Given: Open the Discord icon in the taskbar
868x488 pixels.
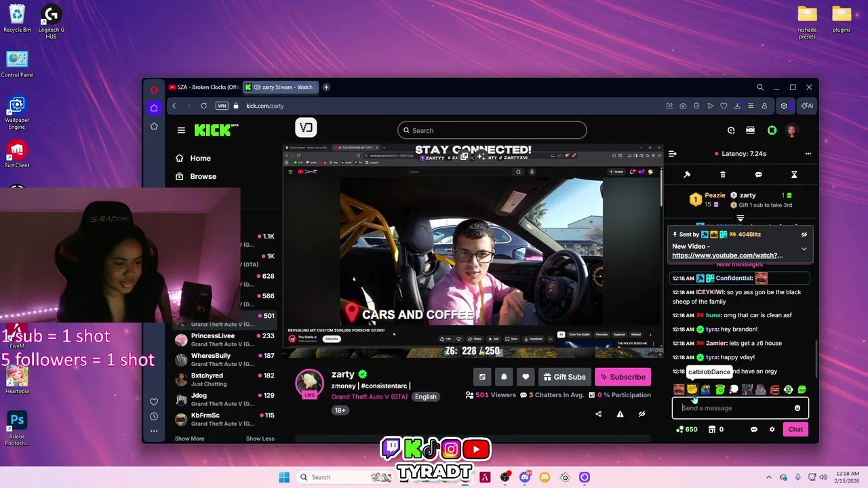Looking at the screenshot, I should (x=525, y=477).
